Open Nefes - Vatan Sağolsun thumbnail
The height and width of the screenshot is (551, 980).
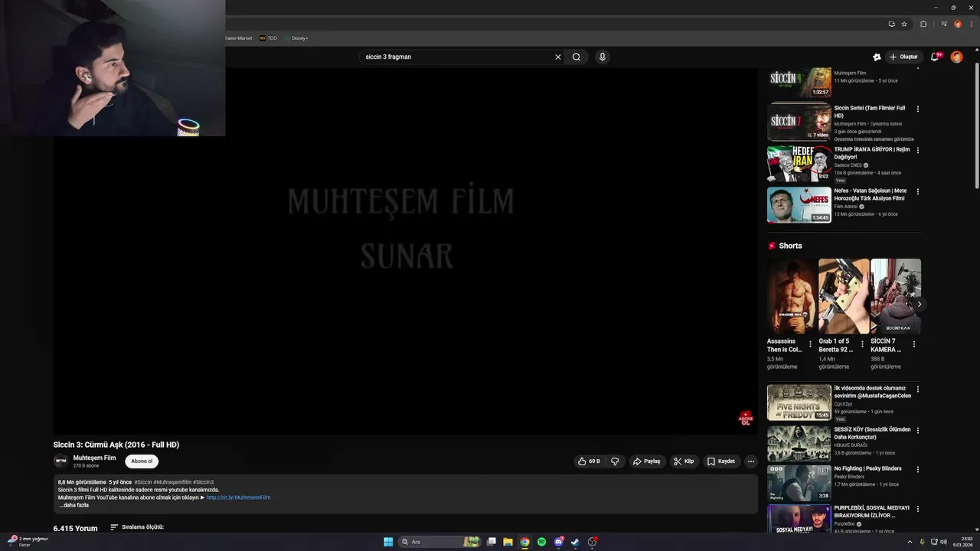(x=799, y=204)
